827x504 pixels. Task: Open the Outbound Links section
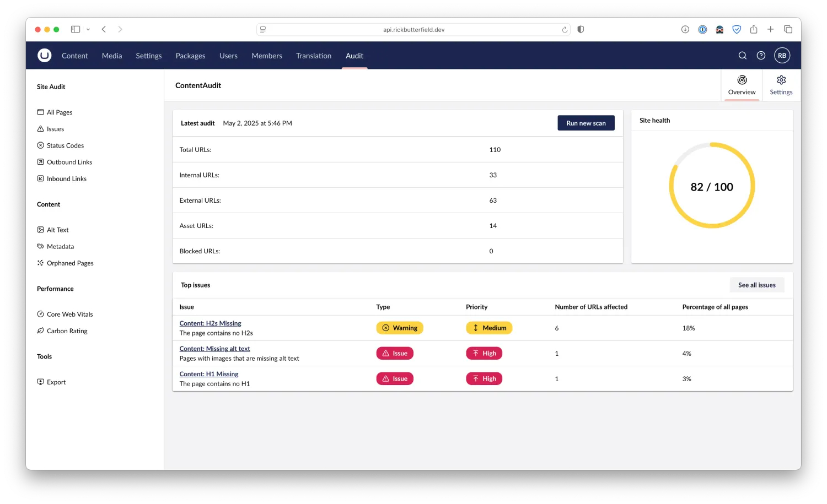pyautogui.click(x=69, y=161)
